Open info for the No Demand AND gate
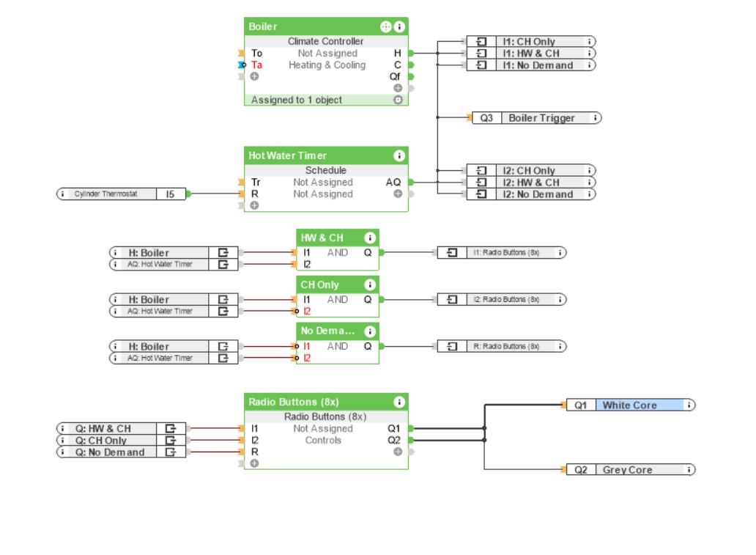 370,332
